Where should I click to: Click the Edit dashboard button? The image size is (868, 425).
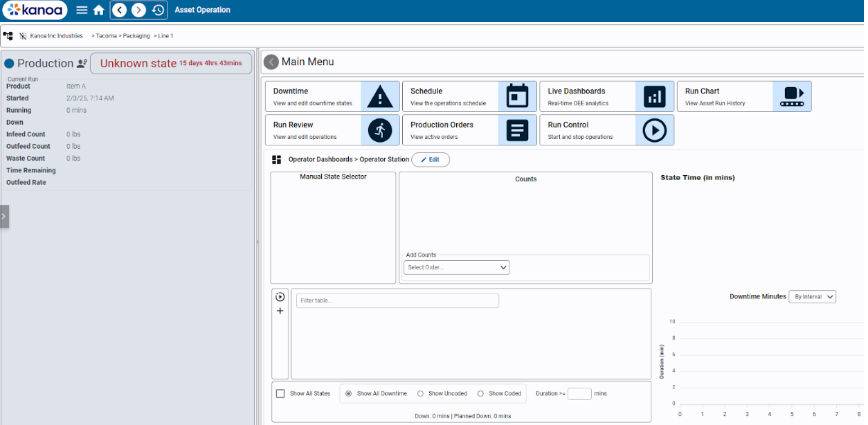(431, 159)
